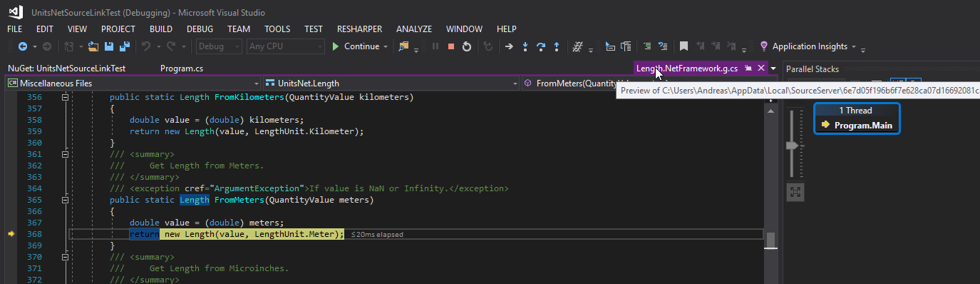980x284 pixels.
Task: Open the TEAM menu
Action: (x=239, y=29)
